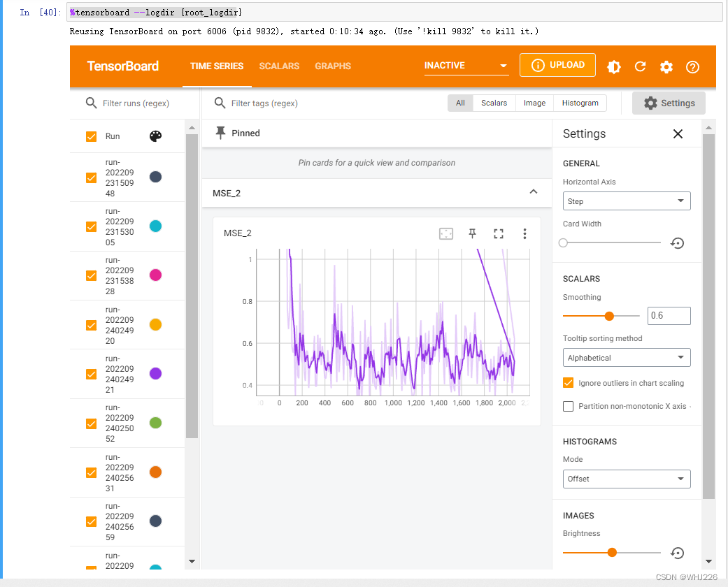
Task: Collapse the MSE_2 tag group
Action: (x=534, y=192)
